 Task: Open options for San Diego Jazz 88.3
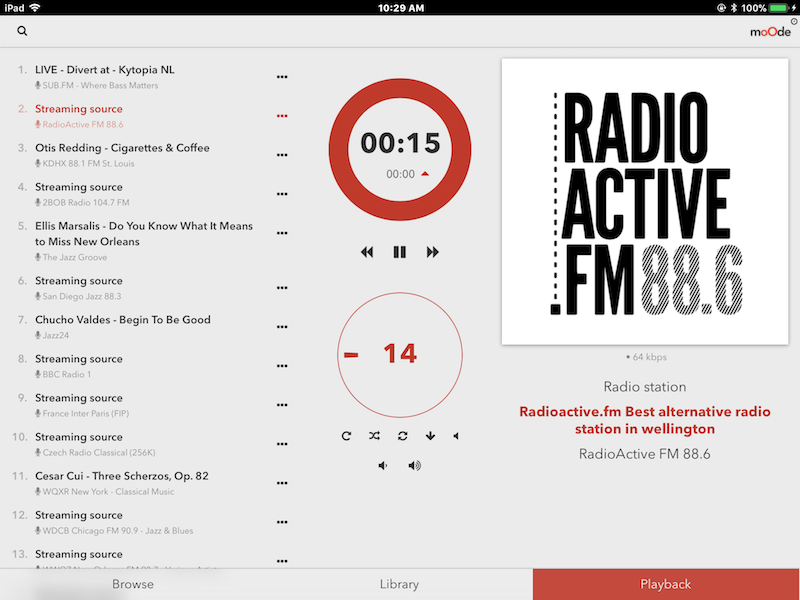point(282,288)
